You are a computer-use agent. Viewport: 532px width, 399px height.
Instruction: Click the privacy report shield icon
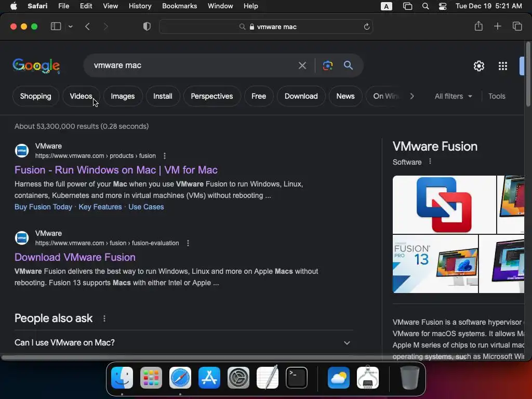[x=147, y=26]
